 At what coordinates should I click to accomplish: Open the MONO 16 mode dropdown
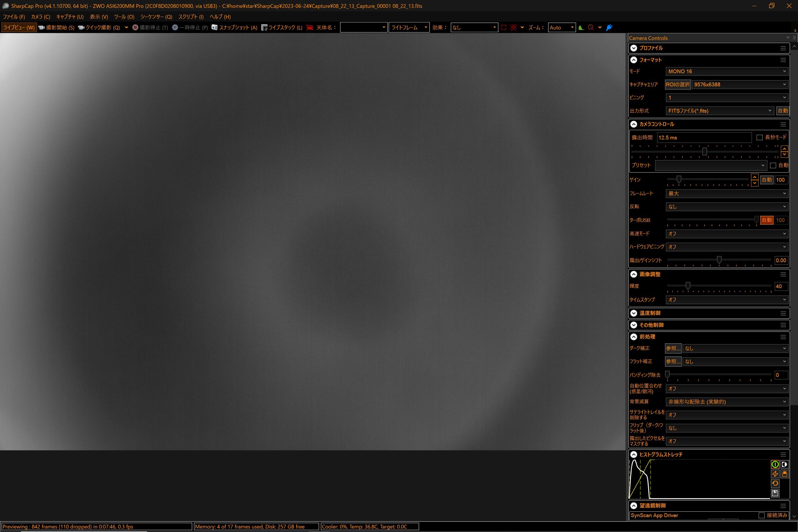(727, 71)
